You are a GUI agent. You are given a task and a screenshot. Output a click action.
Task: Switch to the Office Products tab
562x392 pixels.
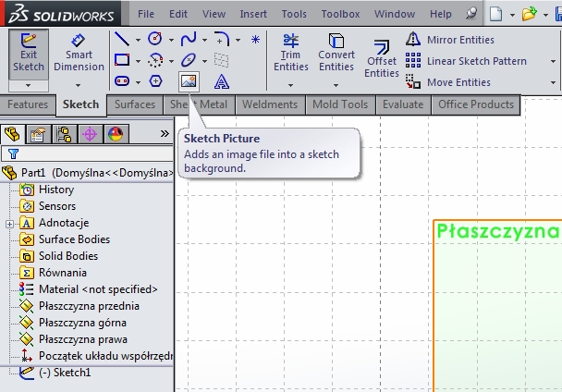(x=476, y=104)
